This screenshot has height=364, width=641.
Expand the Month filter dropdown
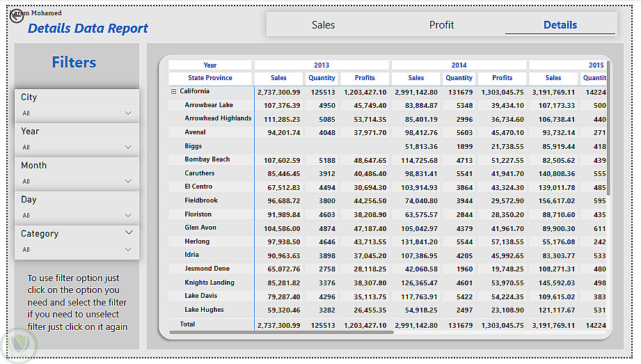point(128,181)
